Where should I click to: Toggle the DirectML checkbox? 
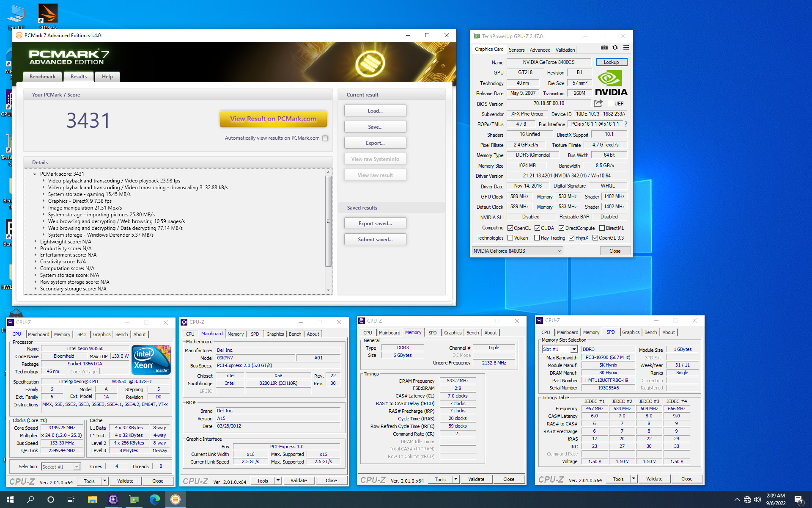tap(602, 228)
